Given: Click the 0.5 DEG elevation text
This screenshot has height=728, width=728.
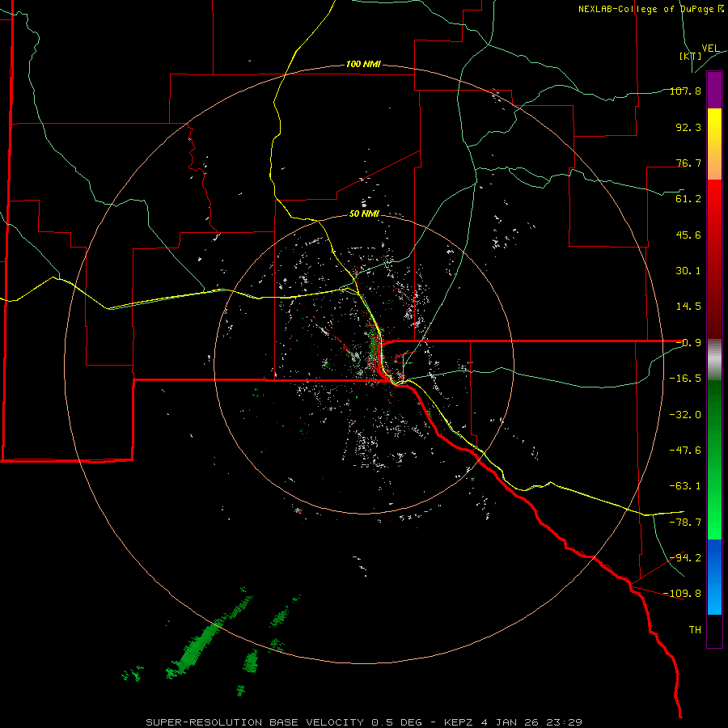Looking at the screenshot, I should (x=396, y=722).
